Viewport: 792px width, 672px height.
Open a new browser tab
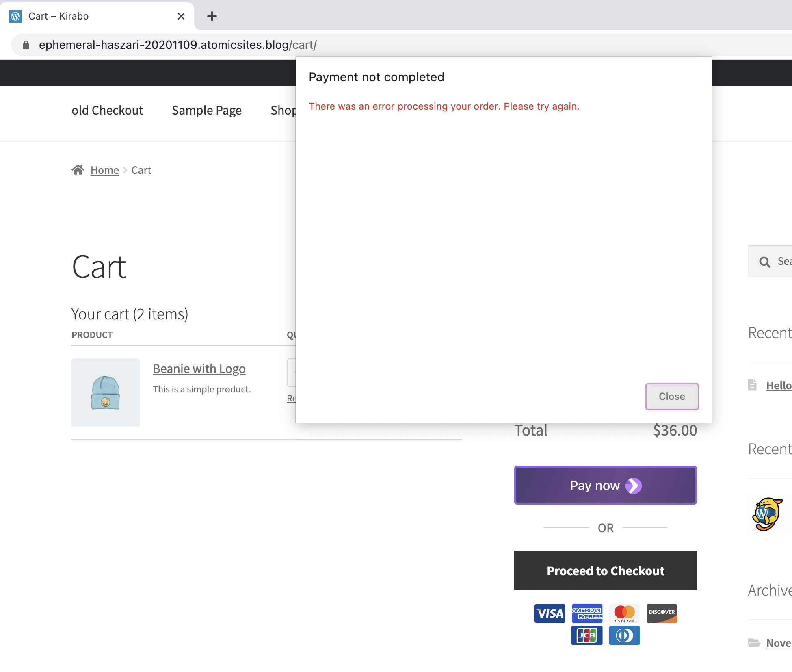[212, 16]
